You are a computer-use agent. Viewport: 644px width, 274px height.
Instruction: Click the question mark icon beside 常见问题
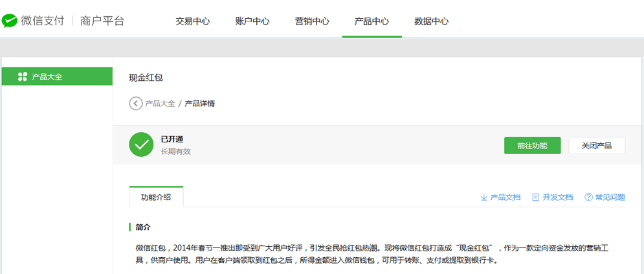tap(588, 198)
